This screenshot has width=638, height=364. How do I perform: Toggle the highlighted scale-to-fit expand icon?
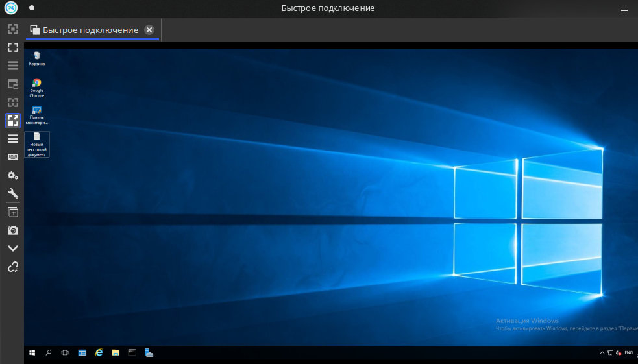[13, 121]
